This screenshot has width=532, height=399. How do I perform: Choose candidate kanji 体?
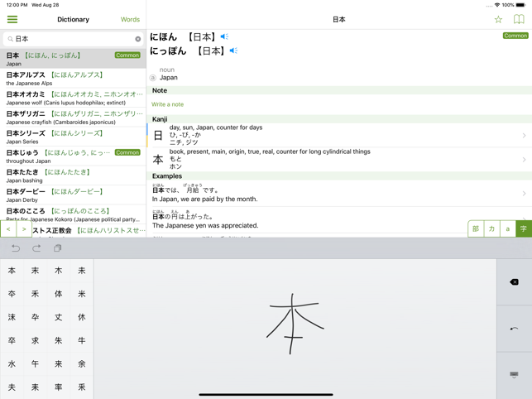59,294
